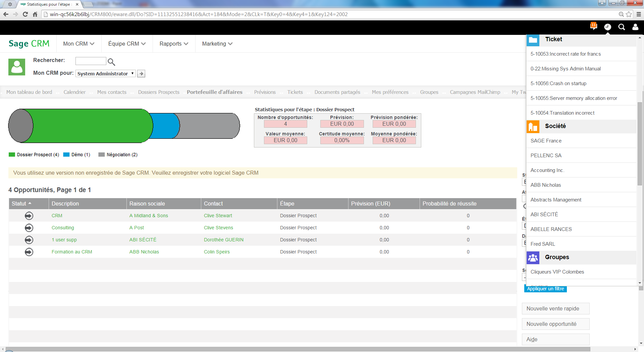Open A Midland & Sons company link
This screenshot has height=352, width=644.
(149, 216)
